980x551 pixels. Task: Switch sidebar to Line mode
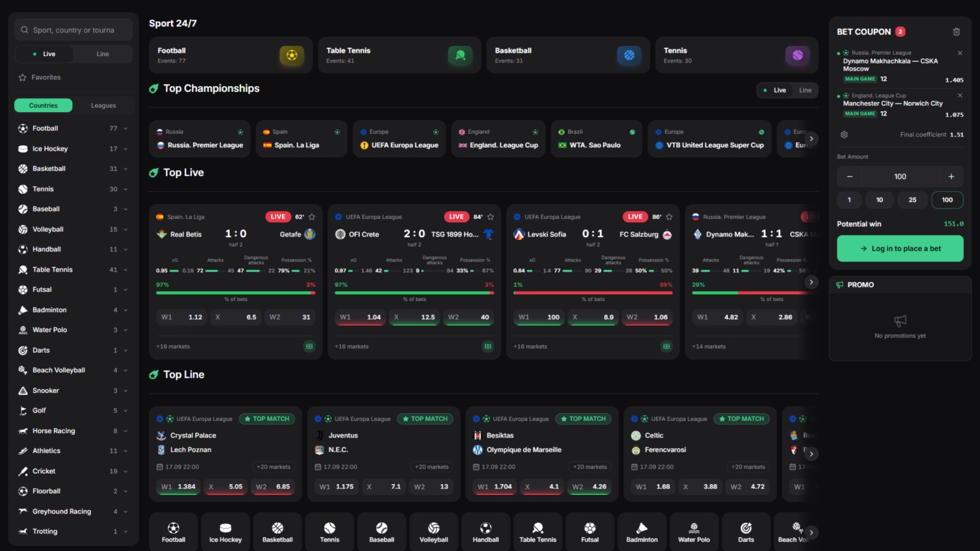(x=103, y=54)
